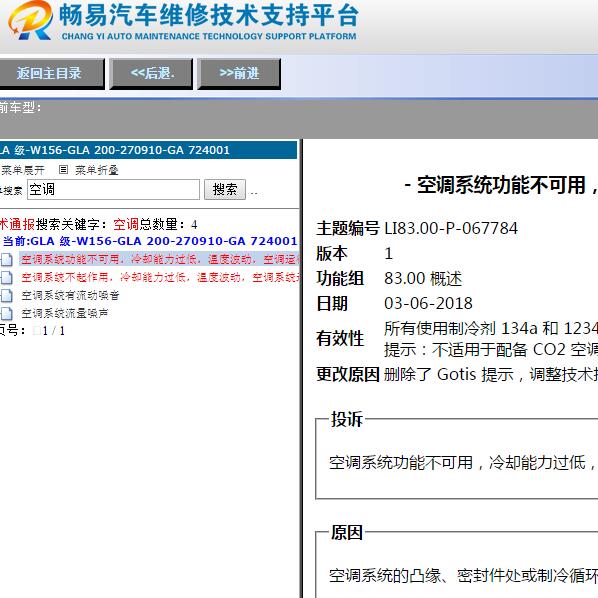Click the Chang Yi platform logo
The height and width of the screenshot is (598, 598).
click(30, 20)
